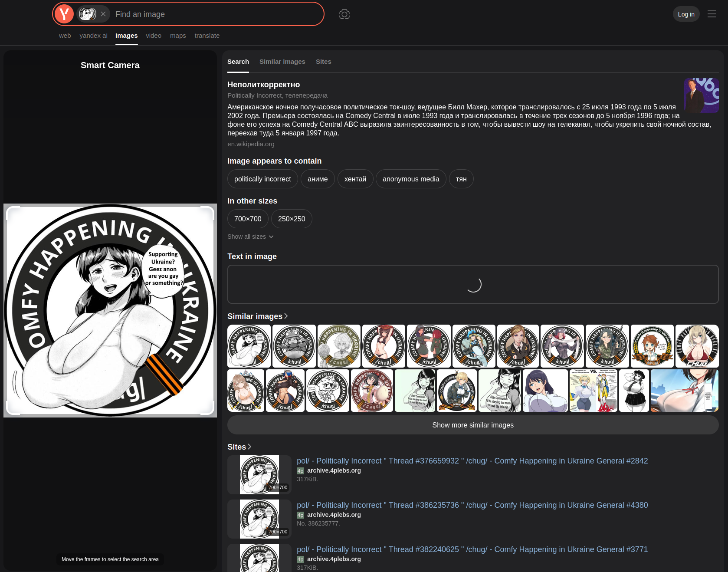Open the camera image search icon

344,14
